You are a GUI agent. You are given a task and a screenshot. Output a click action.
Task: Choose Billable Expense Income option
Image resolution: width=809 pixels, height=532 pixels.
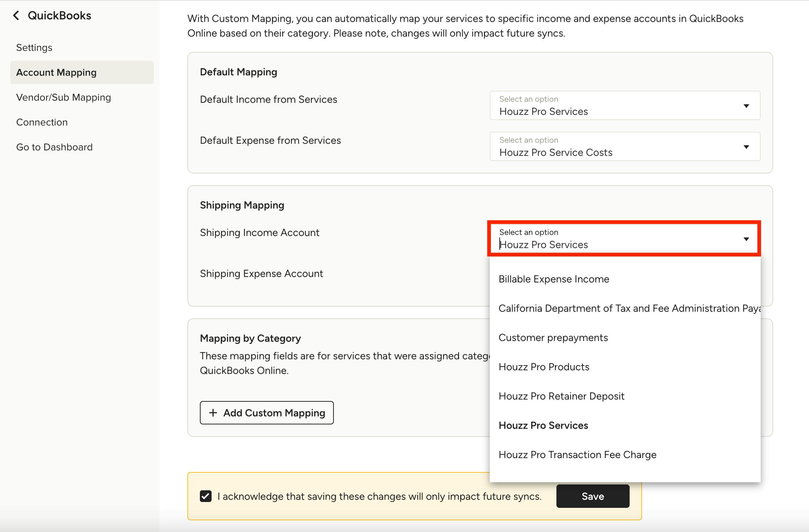point(554,279)
